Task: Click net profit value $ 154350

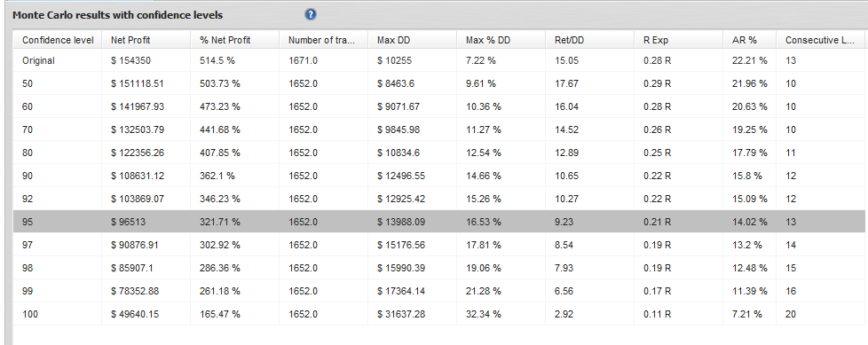Action: click(130, 61)
